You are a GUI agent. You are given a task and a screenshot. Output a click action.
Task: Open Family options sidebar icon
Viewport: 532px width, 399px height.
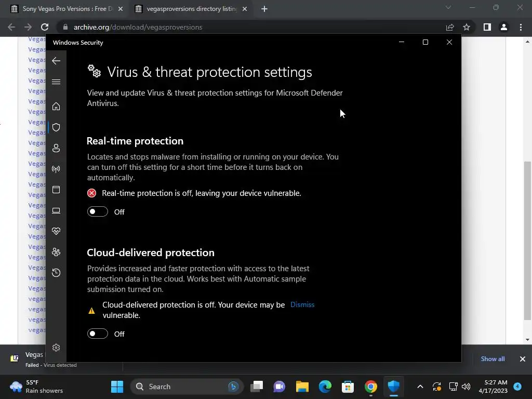coord(56,252)
